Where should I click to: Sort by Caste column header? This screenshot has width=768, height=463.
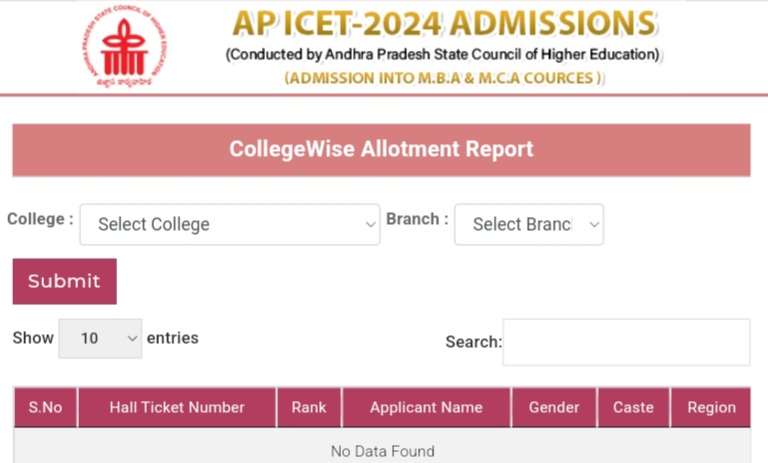click(633, 407)
